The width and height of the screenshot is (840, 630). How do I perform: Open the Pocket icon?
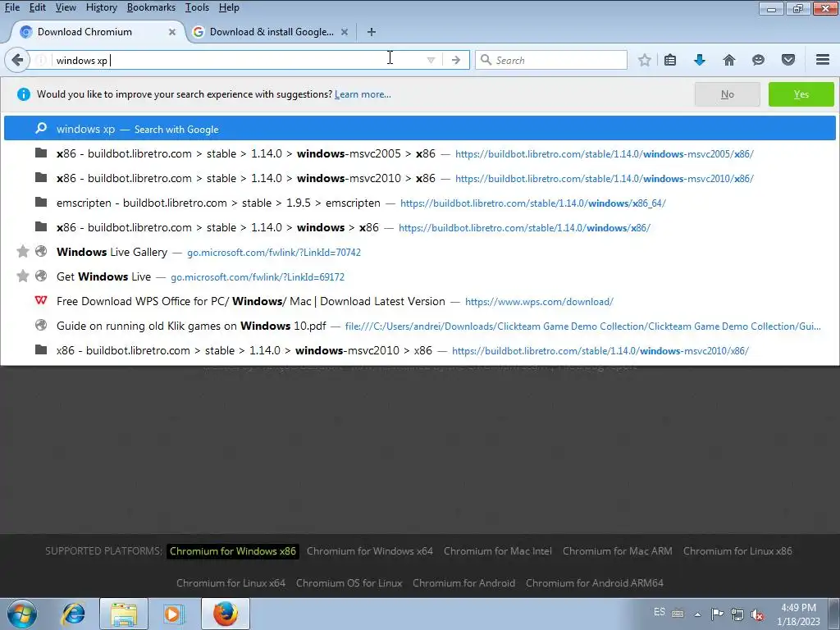point(788,60)
